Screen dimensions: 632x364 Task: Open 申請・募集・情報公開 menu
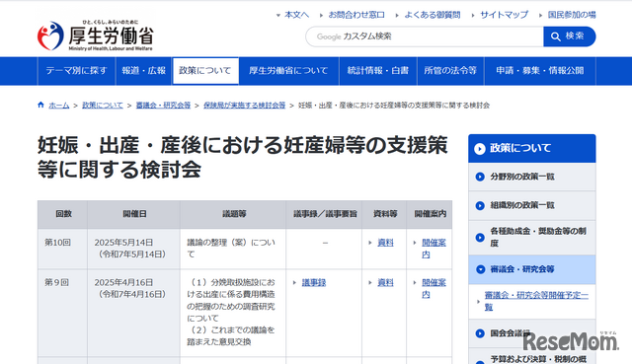[540, 71]
